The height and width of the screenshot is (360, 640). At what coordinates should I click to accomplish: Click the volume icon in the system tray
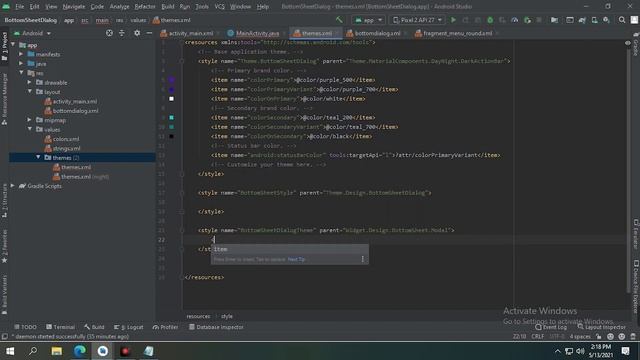click(x=580, y=351)
